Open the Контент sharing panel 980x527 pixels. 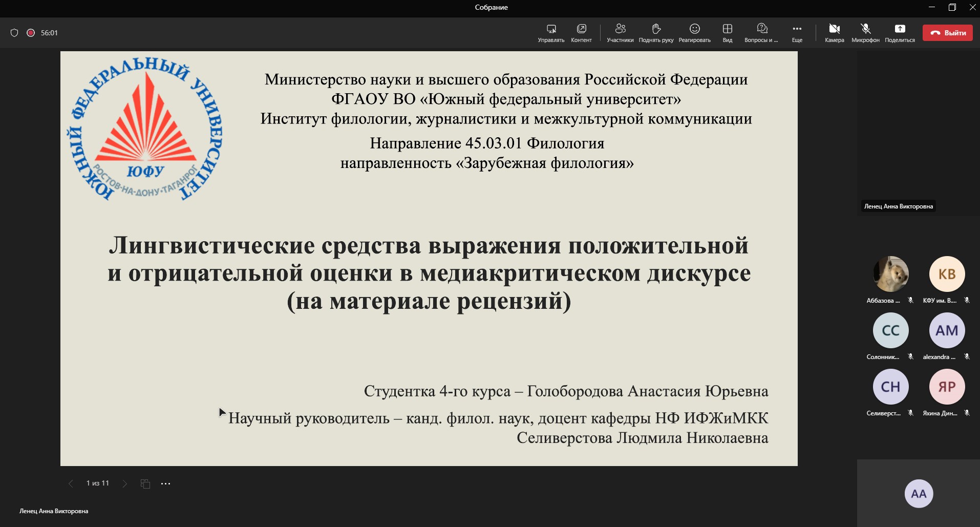click(x=581, y=32)
